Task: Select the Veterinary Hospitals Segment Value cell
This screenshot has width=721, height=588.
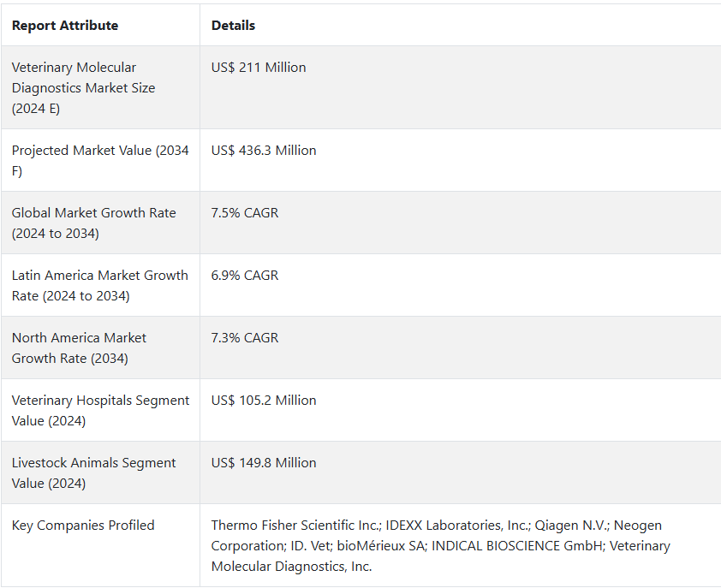Action: [100, 410]
